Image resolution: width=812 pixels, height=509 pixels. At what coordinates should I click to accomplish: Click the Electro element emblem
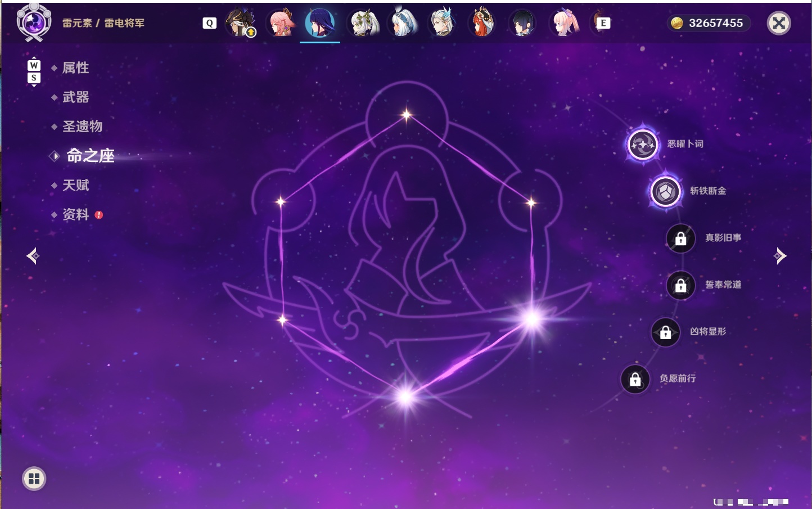34,22
